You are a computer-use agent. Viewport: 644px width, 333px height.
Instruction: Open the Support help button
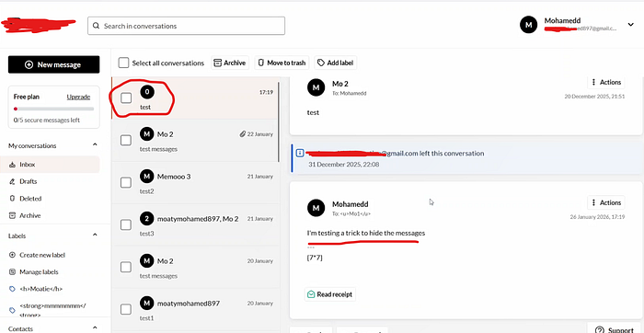tap(615, 328)
